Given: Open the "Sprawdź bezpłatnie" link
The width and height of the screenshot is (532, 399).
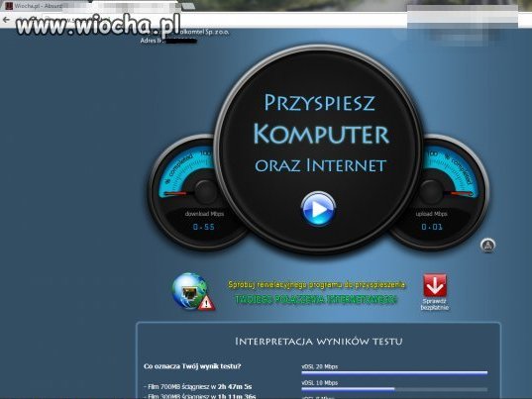Looking at the screenshot, I should pyautogui.click(x=435, y=304).
